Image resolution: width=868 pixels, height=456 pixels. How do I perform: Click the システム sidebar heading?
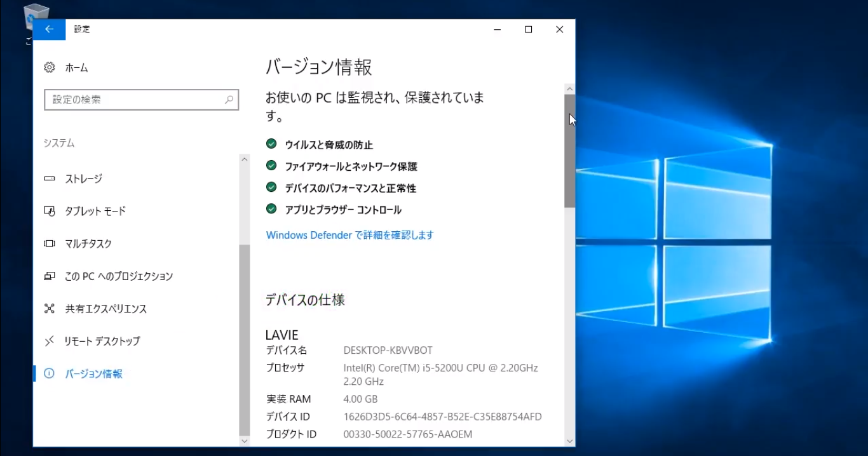tap(59, 143)
